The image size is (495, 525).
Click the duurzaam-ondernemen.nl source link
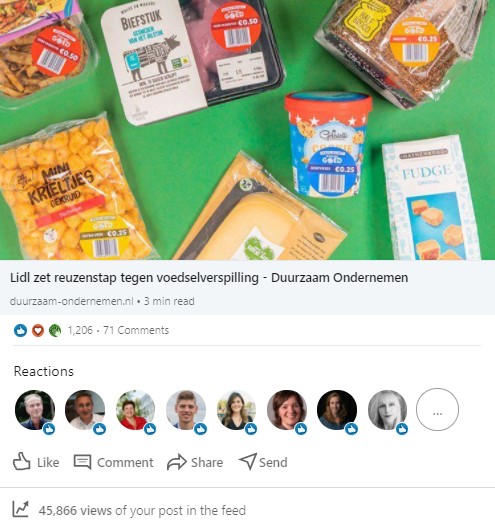[71, 301]
